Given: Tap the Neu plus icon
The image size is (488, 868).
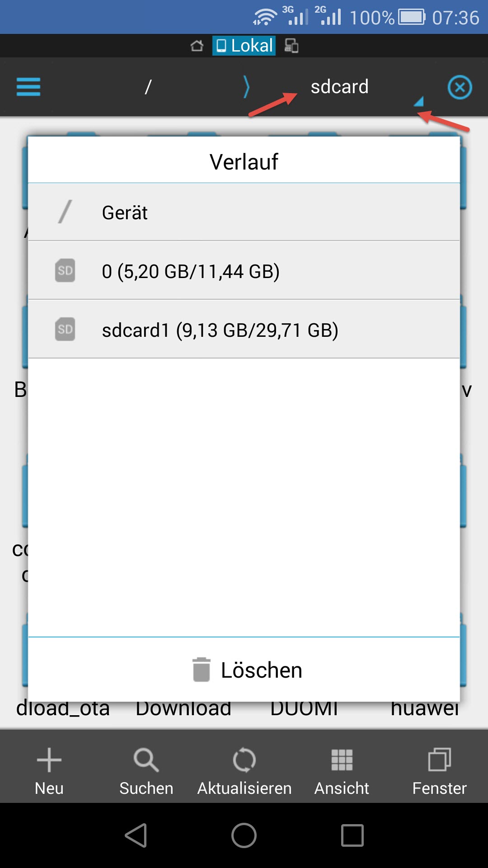Looking at the screenshot, I should 49,759.
